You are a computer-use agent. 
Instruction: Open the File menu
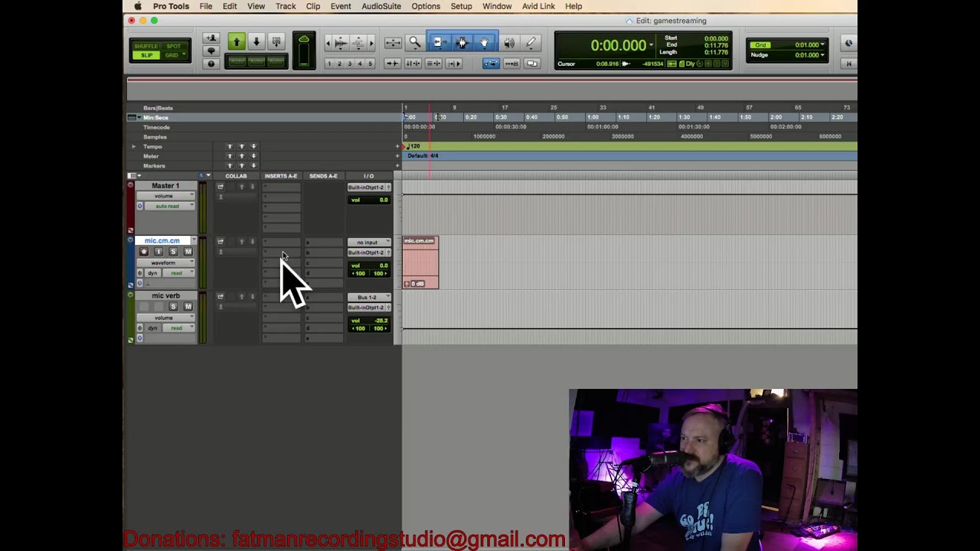tap(206, 6)
